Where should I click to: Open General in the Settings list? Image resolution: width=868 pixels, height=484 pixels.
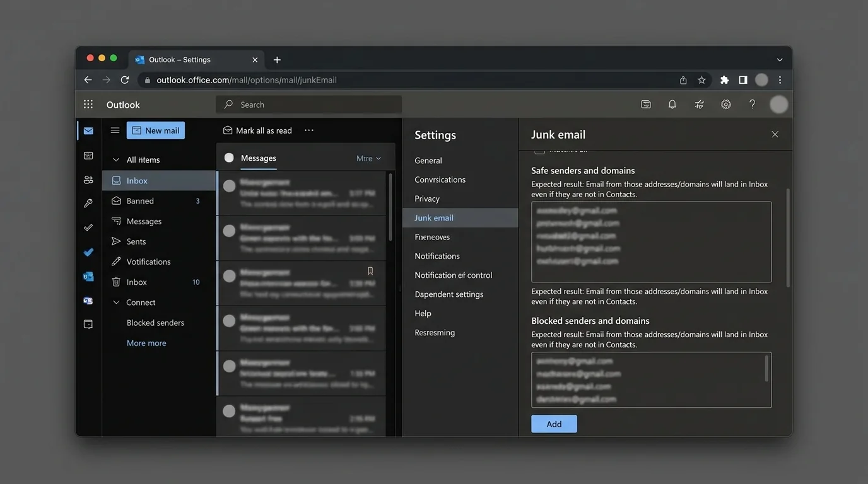point(428,161)
